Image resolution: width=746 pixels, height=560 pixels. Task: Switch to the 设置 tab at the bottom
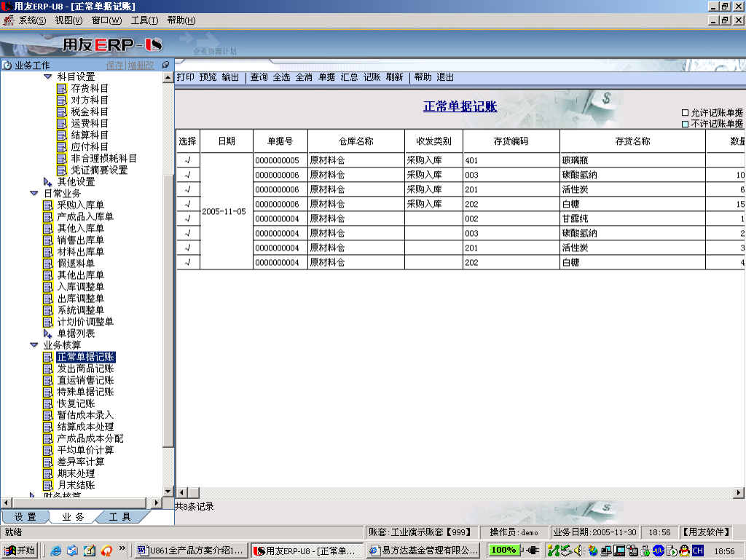(x=25, y=516)
